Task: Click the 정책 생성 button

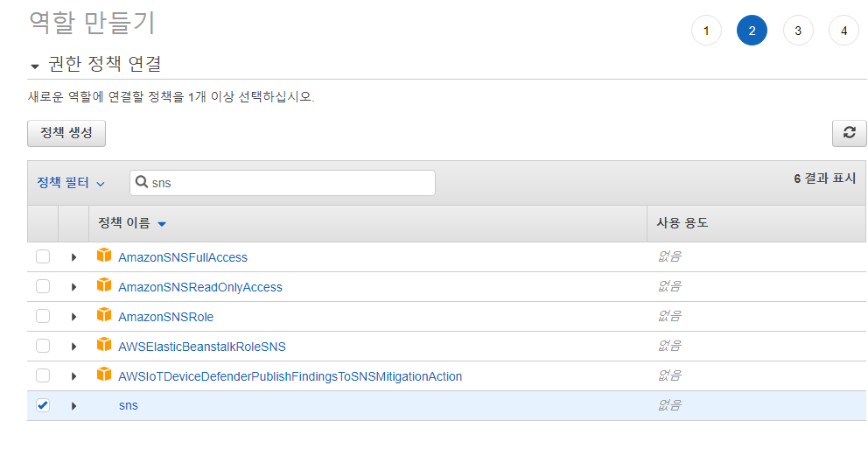Action: point(66,133)
